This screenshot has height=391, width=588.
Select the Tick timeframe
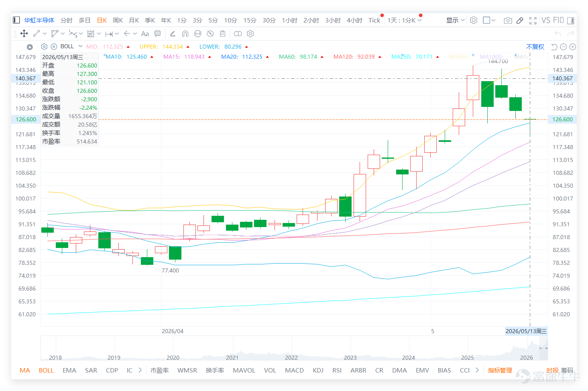(374, 20)
